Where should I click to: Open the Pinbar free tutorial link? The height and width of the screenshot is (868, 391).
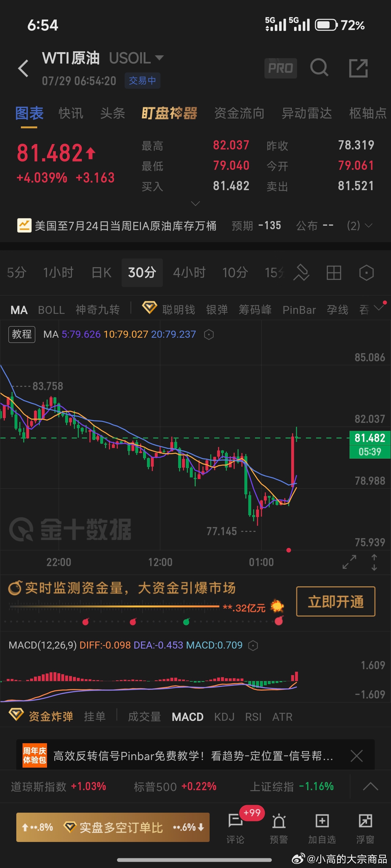tap(193, 756)
